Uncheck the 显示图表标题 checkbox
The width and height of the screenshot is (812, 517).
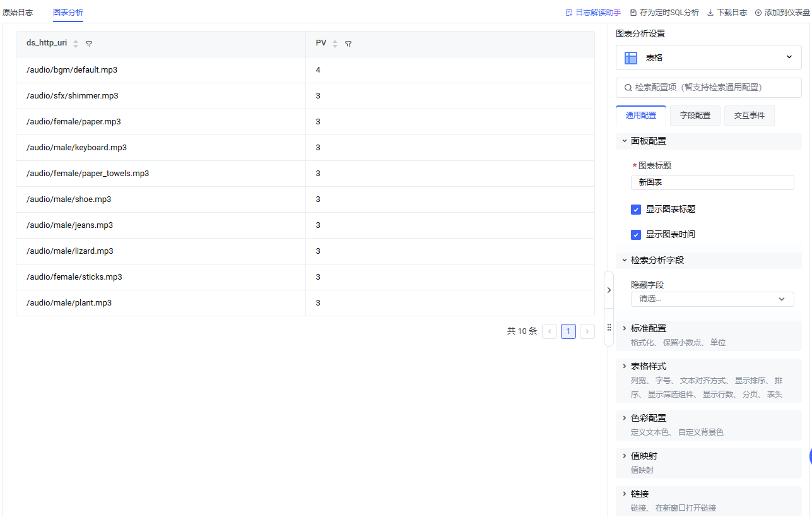point(636,210)
